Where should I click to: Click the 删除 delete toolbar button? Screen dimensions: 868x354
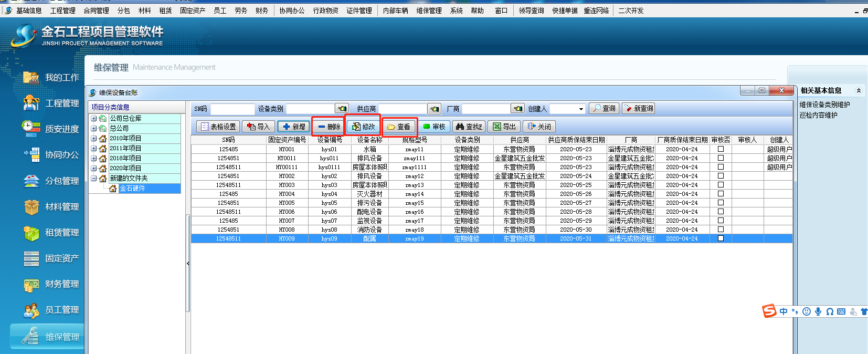[x=329, y=127]
